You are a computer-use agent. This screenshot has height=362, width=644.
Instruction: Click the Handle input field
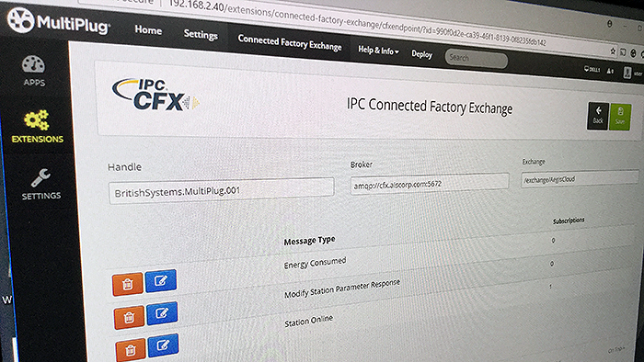(x=222, y=190)
